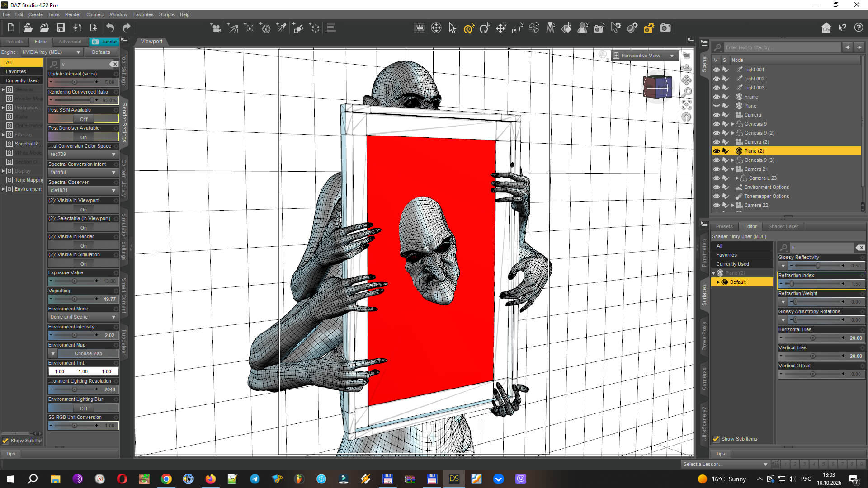Click the Render button
868x488 pixels.
click(x=104, y=42)
